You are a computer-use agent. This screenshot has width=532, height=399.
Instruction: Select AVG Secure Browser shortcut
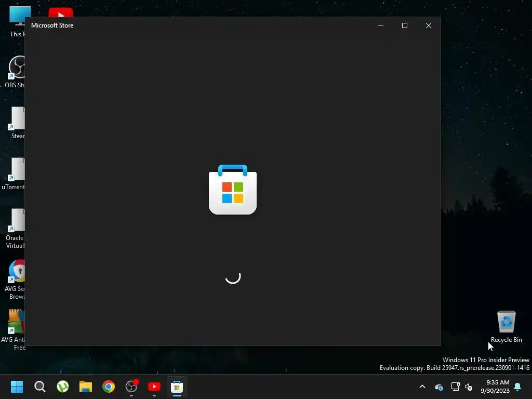15,280
